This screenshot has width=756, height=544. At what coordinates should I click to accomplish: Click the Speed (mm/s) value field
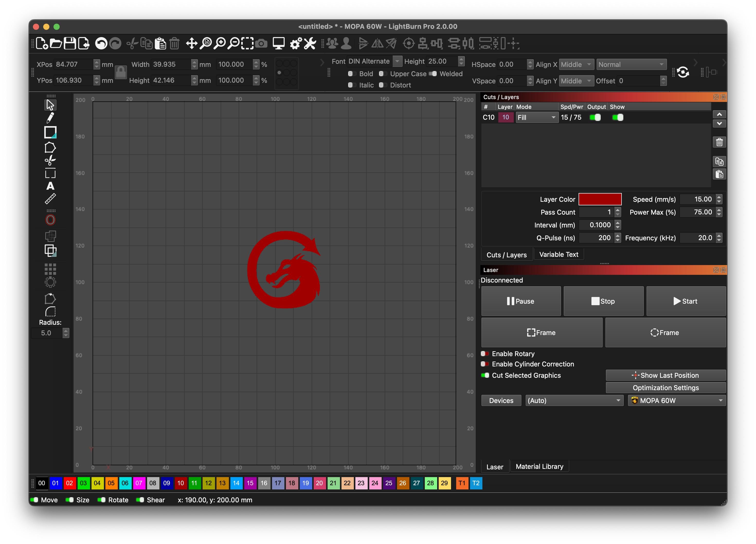[697, 199]
